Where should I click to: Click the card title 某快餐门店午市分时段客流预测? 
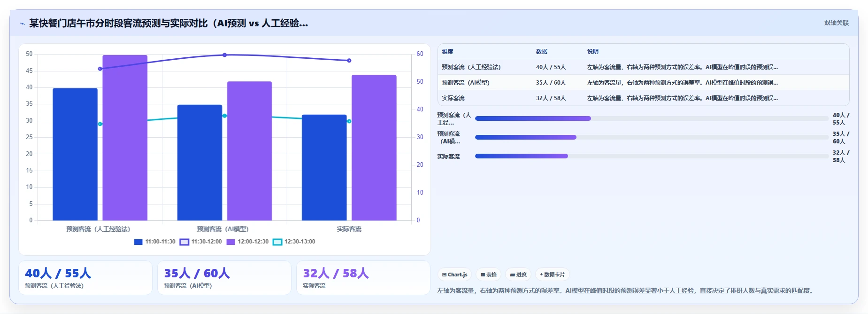(x=169, y=23)
